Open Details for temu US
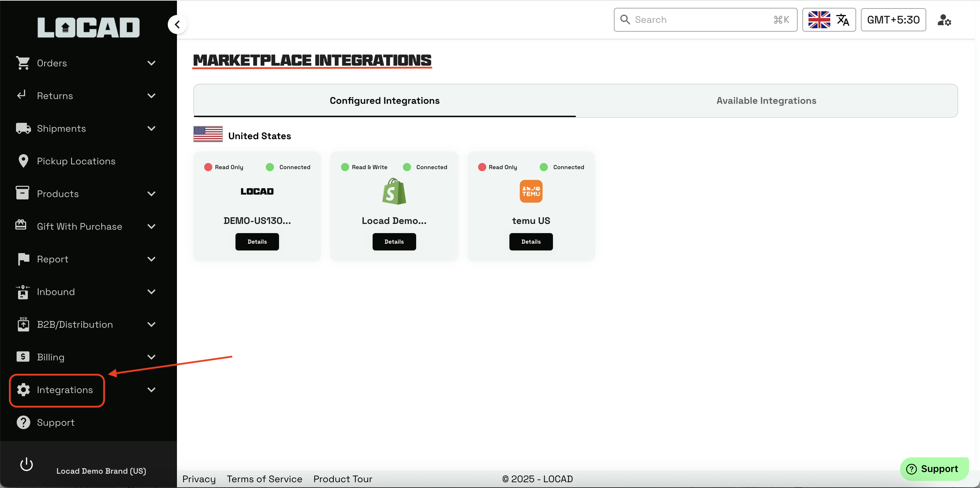Image resolution: width=980 pixels, height=488 pixels. [x=531, y=242]
